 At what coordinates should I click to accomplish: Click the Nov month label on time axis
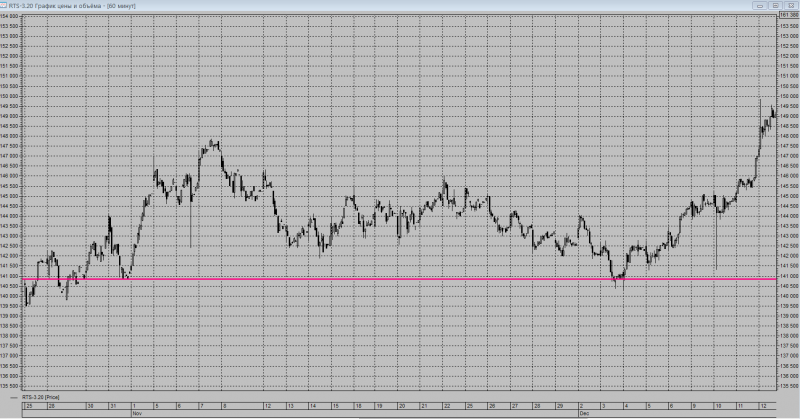[x=137, y=413]
